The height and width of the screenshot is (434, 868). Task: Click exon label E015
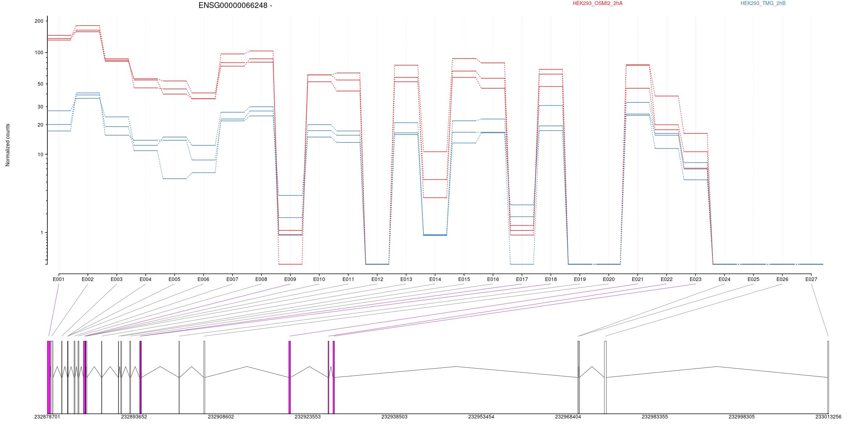(x=464, y=279)
